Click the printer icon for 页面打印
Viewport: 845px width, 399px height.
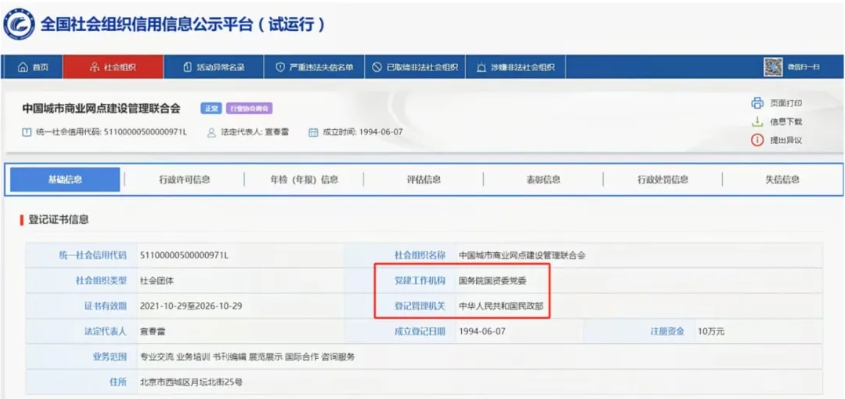click(x=758, y=103)
